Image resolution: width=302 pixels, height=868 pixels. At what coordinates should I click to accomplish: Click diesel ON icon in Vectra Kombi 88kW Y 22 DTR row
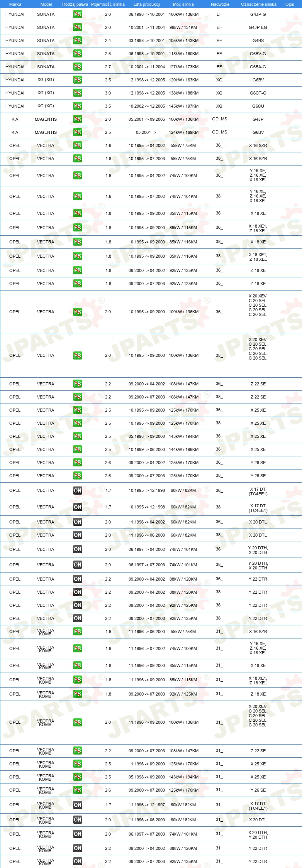[77, 848]
